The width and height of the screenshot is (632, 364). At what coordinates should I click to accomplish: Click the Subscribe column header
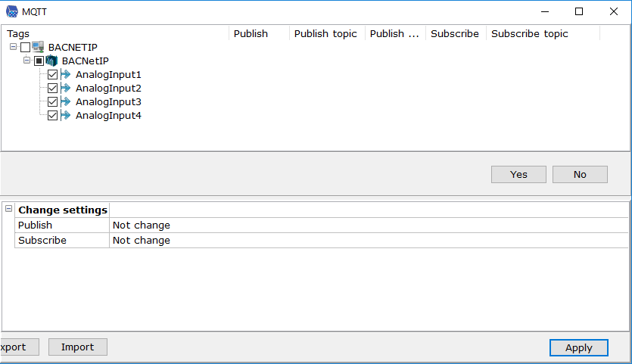(456, 33)
